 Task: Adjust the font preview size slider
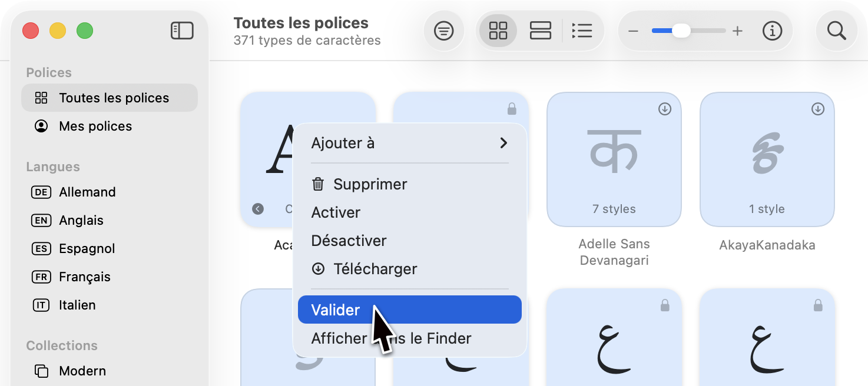[x=681, y=31]
